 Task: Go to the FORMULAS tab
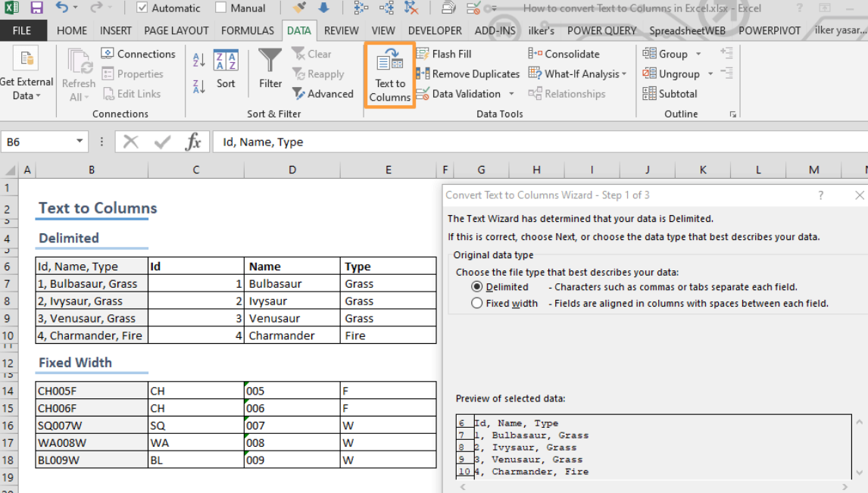248,30
